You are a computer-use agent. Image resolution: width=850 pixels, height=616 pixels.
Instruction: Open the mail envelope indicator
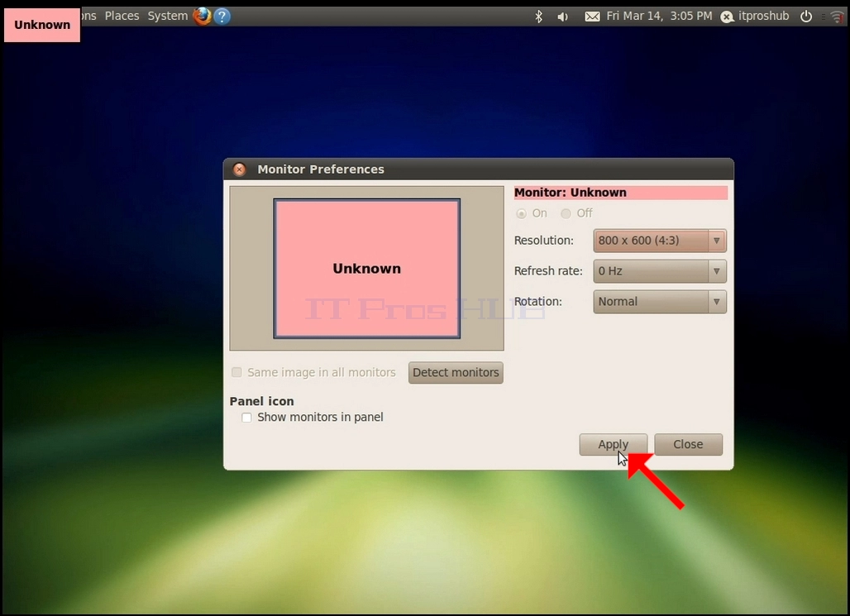(592, 17)
